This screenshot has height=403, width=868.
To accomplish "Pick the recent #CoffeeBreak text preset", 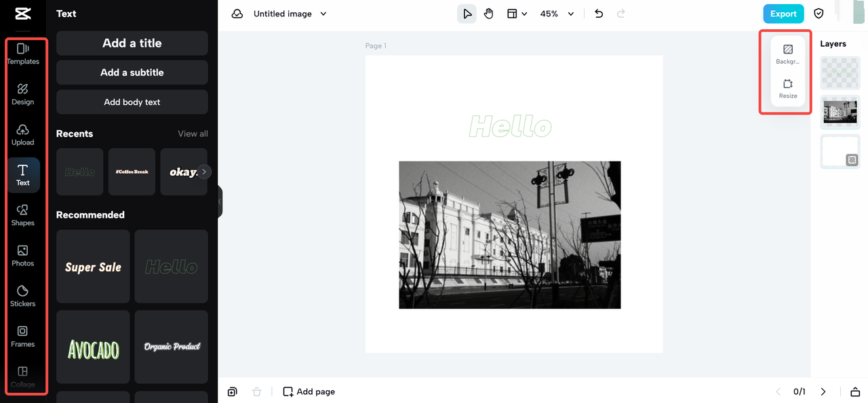I will point(132,172).
